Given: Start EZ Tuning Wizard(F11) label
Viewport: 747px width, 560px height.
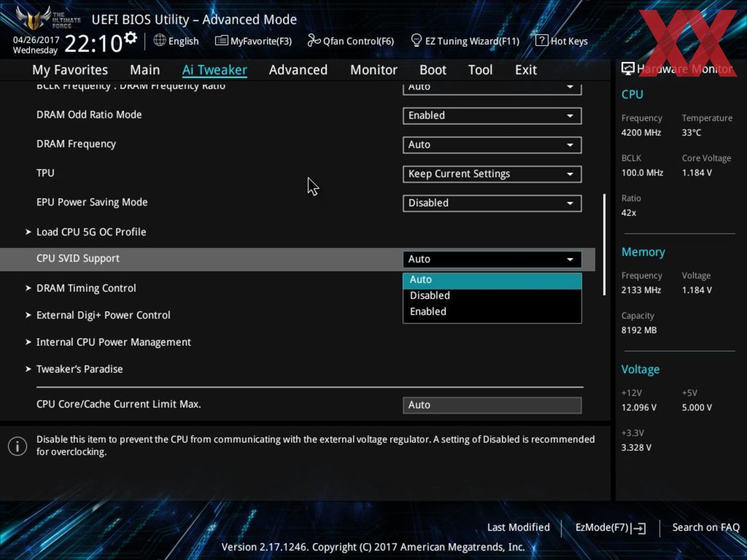Looking at the screenshot, I should point(472,41).
